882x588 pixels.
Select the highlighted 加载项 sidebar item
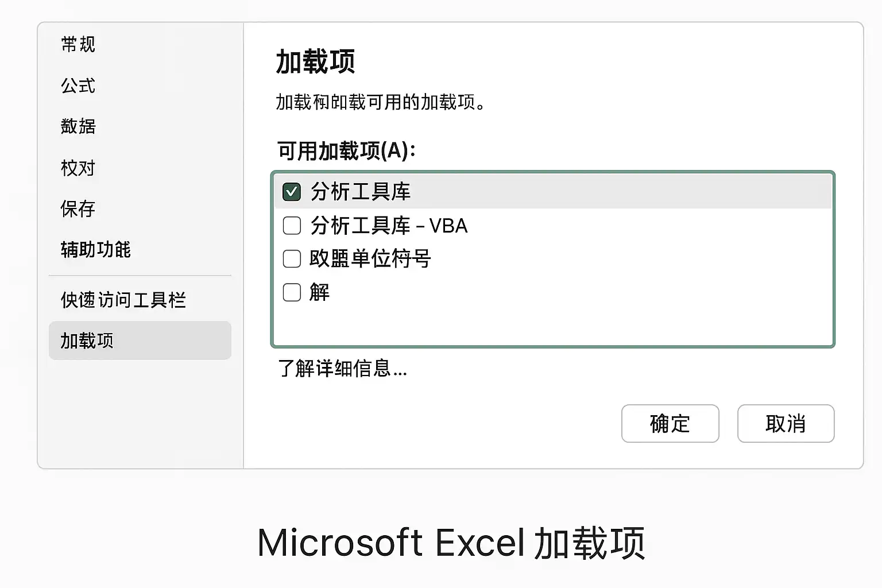pyautogui.click(x=140, y=341)
